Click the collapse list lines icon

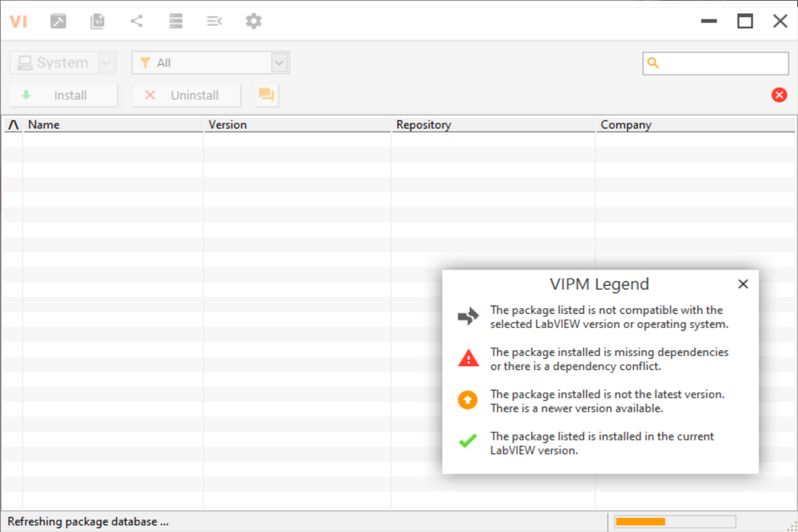point(214,21)
